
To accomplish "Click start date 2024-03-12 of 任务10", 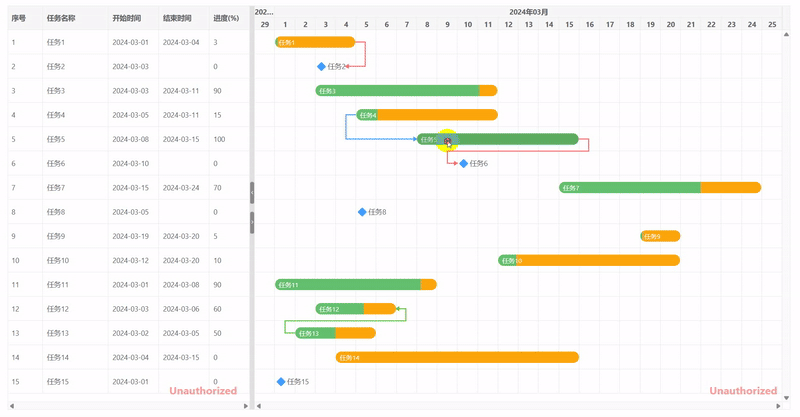I will (131, 260).
